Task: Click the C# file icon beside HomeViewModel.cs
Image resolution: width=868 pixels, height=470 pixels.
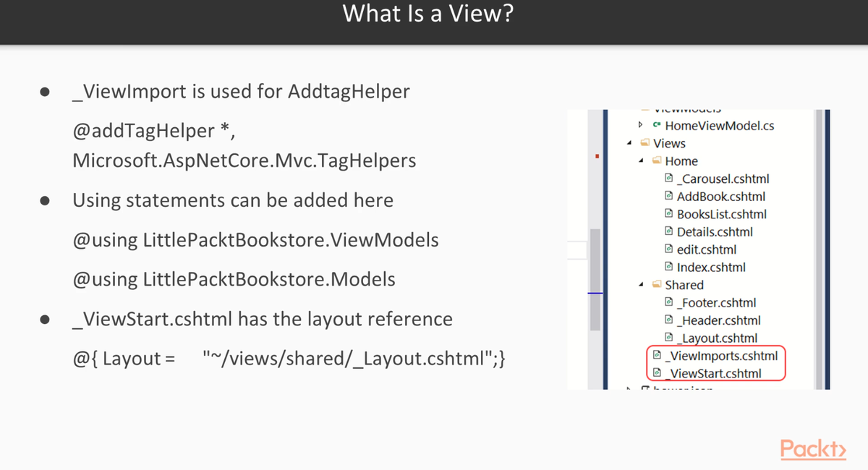Action: [657, 126]
